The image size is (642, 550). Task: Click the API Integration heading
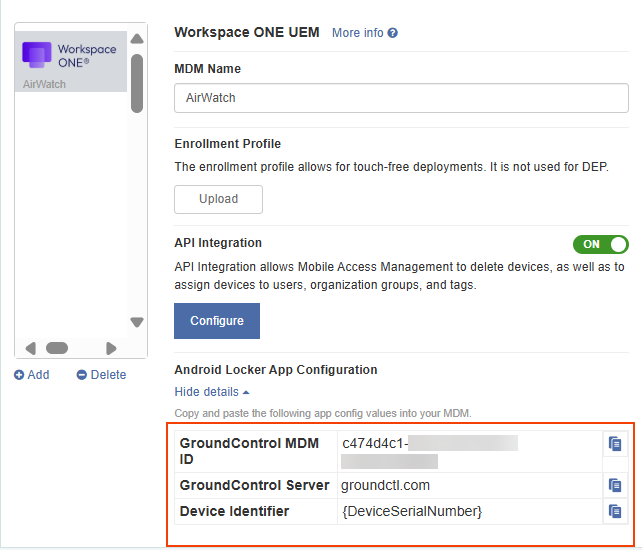point(218,243)
